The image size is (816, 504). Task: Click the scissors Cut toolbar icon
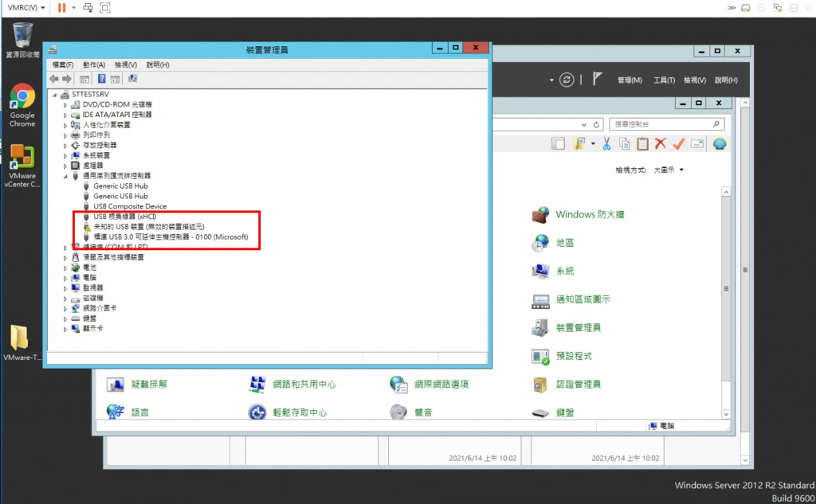(606, 144)
